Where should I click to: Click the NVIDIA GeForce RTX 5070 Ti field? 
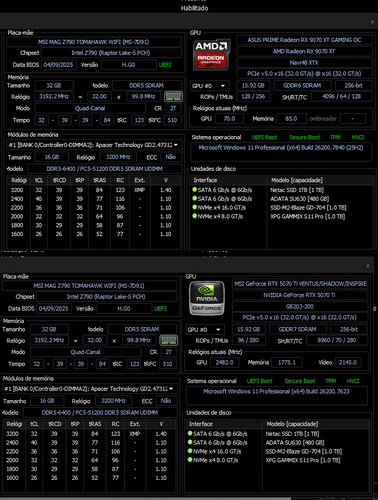(300, 295)
